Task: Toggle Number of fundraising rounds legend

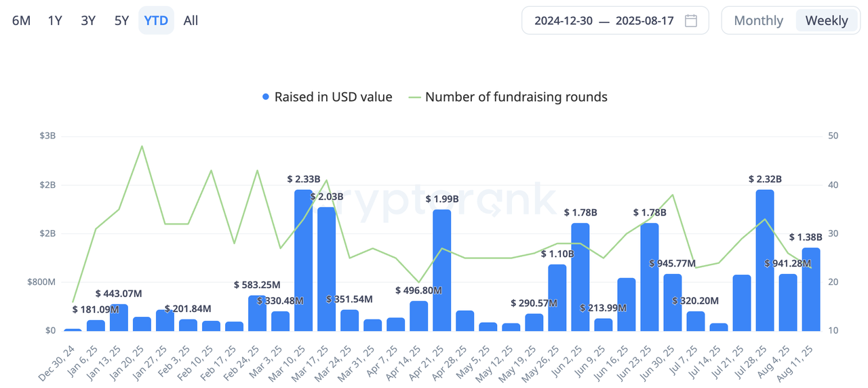Action: tap(516, 97)
